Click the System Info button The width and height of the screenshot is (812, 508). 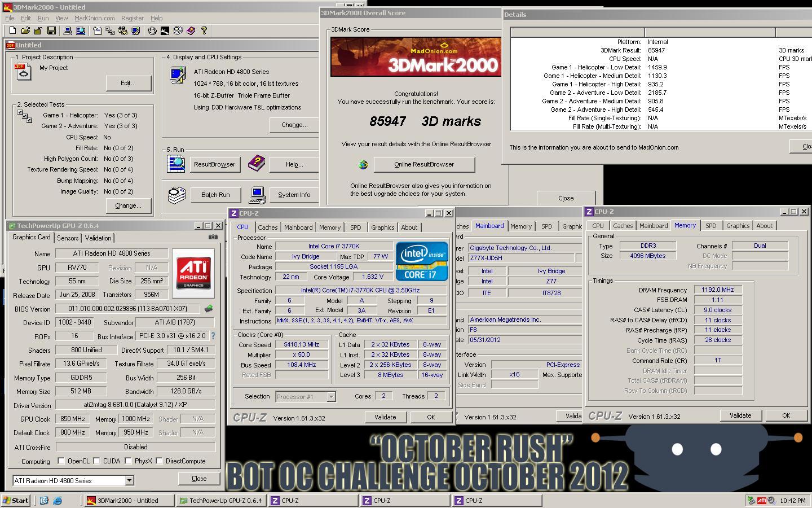tap(294, 195)
